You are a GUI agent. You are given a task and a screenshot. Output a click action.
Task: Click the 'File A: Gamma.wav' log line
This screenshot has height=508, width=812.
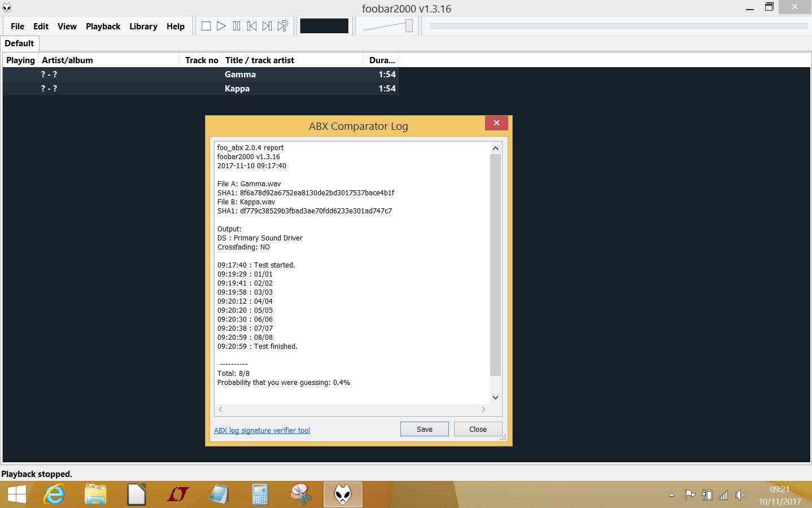(249, 183)
